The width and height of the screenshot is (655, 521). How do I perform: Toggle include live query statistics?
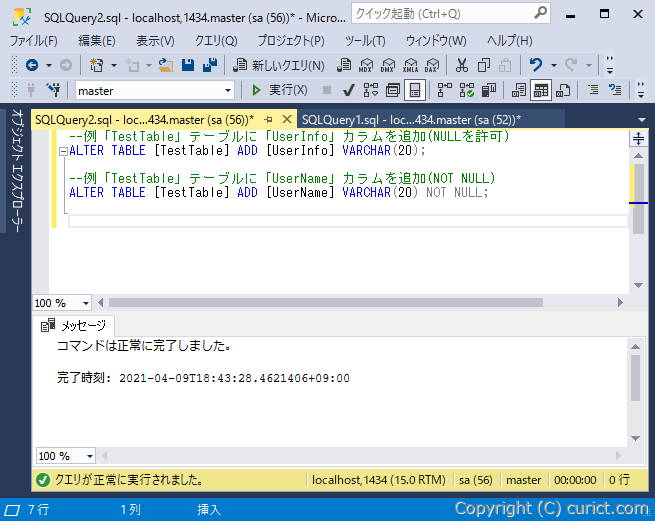[x=467, y=90]
